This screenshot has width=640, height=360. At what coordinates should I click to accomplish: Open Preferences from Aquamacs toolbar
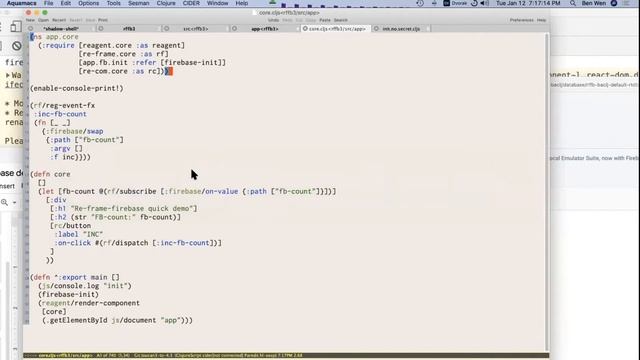[x=522, y=20]
